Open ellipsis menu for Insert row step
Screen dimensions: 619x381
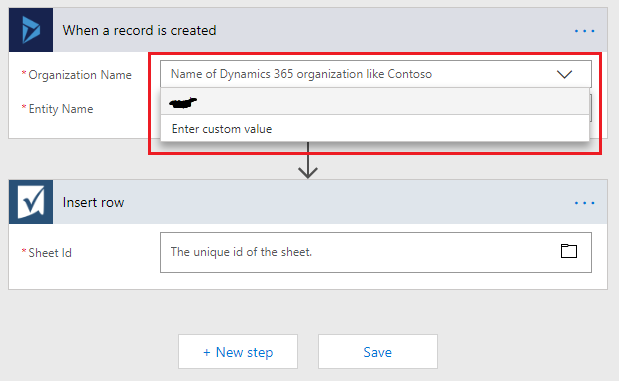pos(584,203)
